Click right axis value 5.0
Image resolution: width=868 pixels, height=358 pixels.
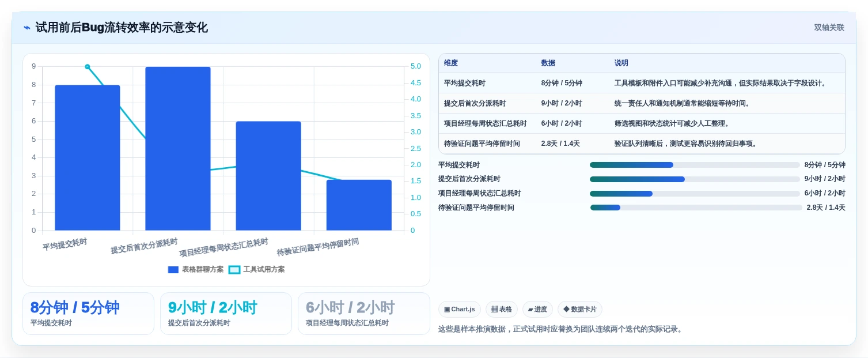415,66
